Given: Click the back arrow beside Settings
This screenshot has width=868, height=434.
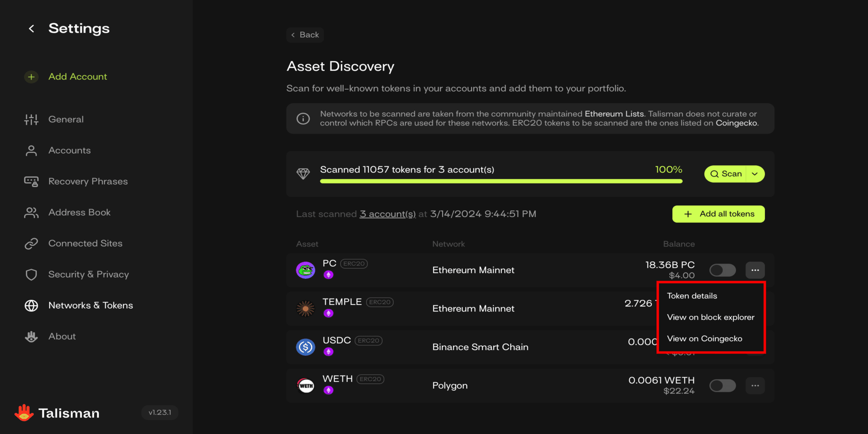Looking at the screenshot, I should (x=31, y=29).
